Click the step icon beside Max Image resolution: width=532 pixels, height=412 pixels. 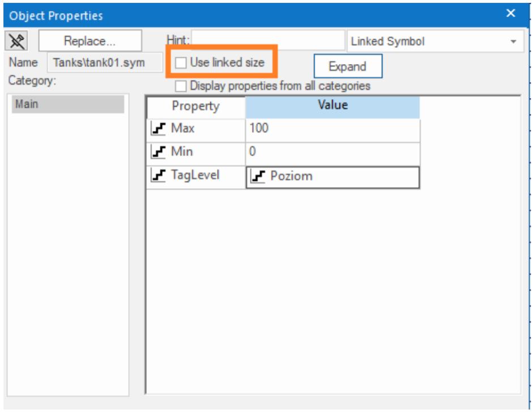pos(157,129)
